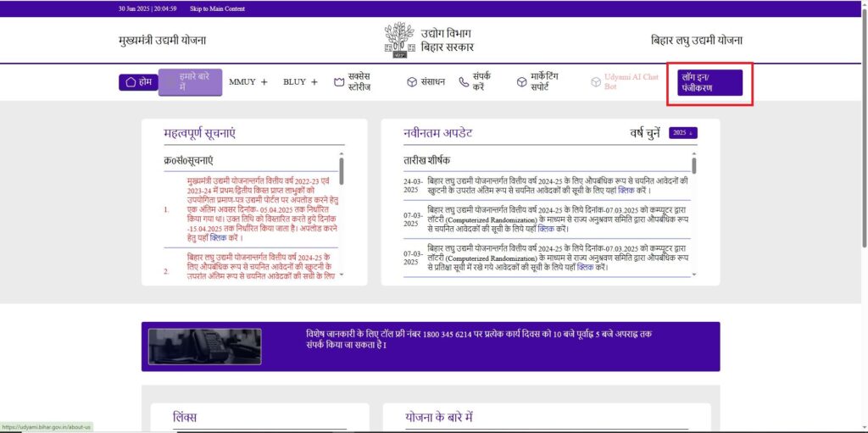Click the 24-03-2025 date cell
Screen dimensions: 868x433
point(413,186)
